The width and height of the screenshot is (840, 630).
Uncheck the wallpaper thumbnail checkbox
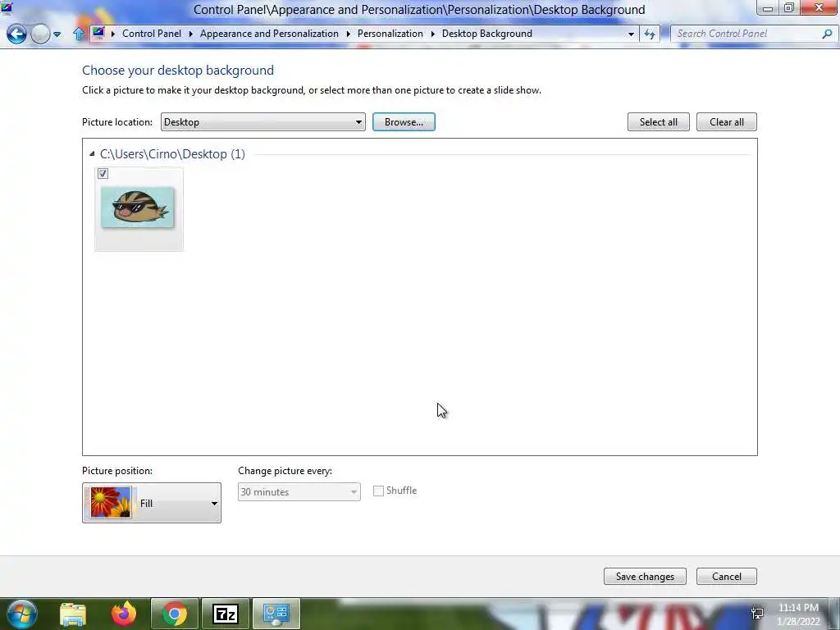(x=103, y=174)
